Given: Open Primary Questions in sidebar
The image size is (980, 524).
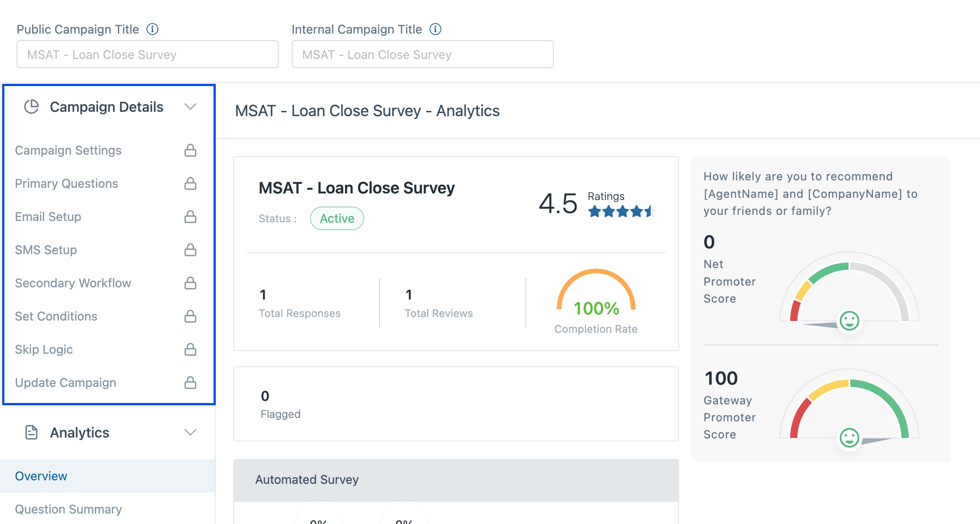Looking at the screenshot, I should tap(66, 183).
